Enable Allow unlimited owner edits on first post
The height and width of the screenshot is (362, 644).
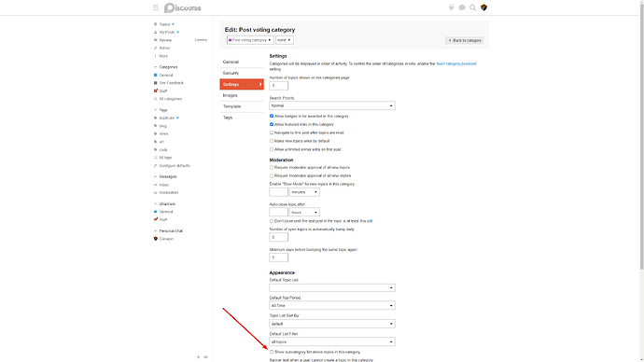(x=272, y=149)
